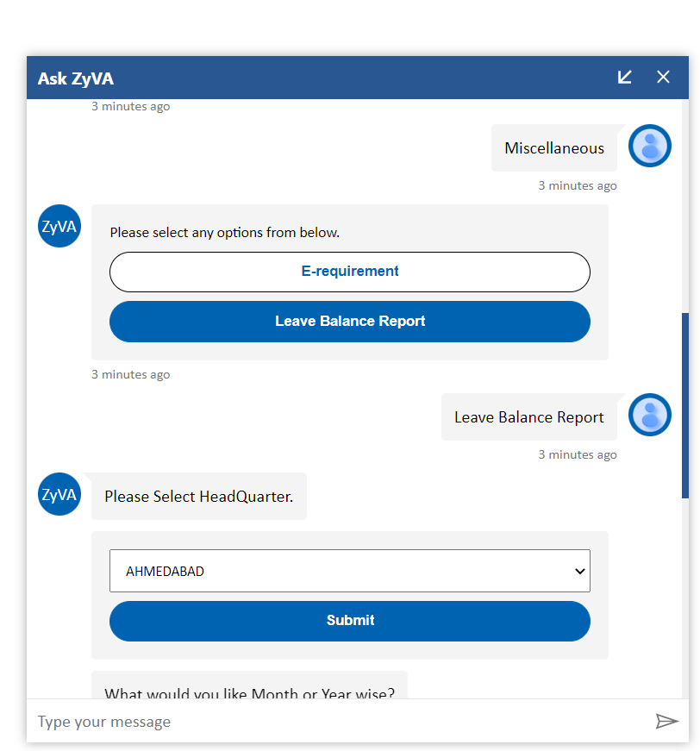
Task: Click the Miscellaneous message bubble
Action: pos(555,148)
